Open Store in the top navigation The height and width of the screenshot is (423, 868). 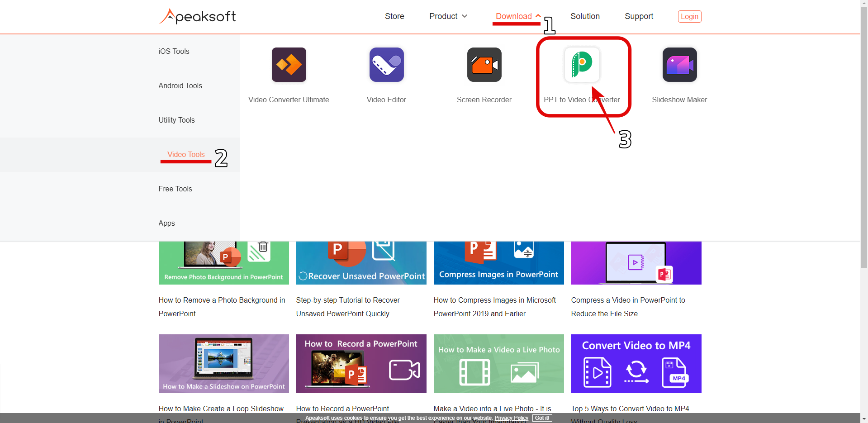pos(394,16)
